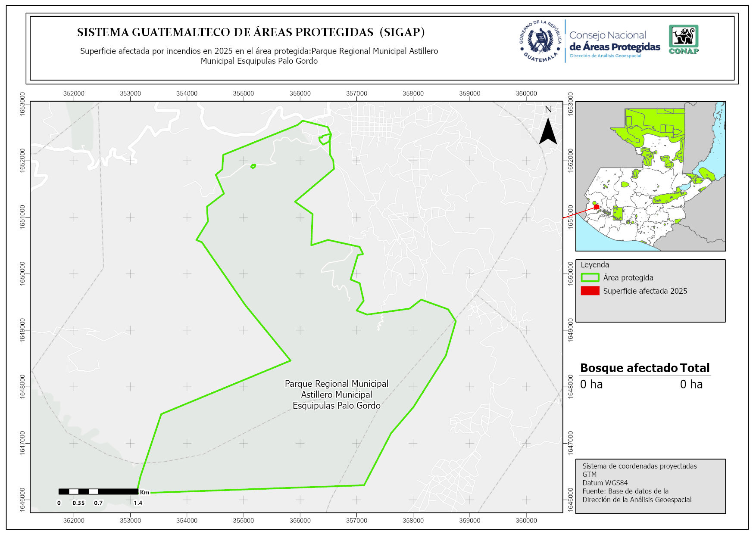Click the Gobierno de Guatemala emblem

540,41
